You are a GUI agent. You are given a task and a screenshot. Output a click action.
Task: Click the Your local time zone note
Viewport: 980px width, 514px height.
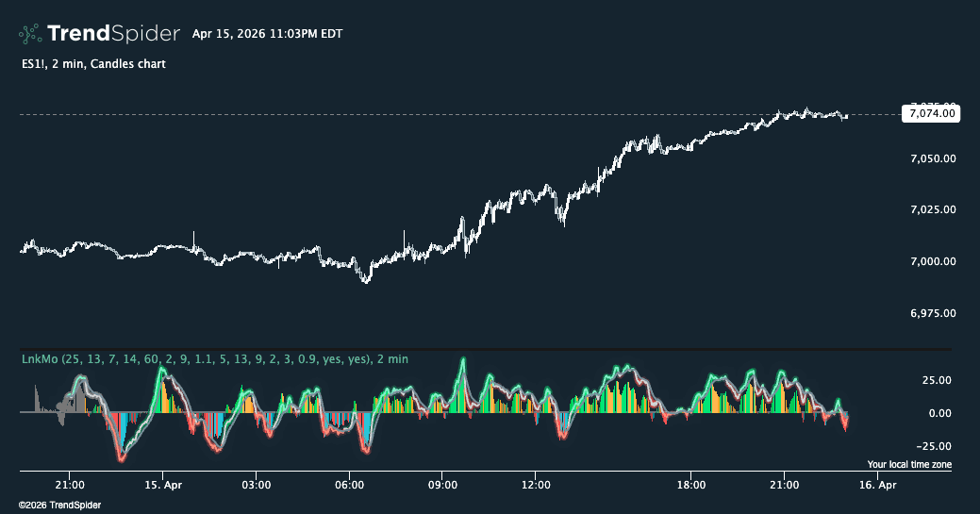pyautogui.click(x=909, y=465)
